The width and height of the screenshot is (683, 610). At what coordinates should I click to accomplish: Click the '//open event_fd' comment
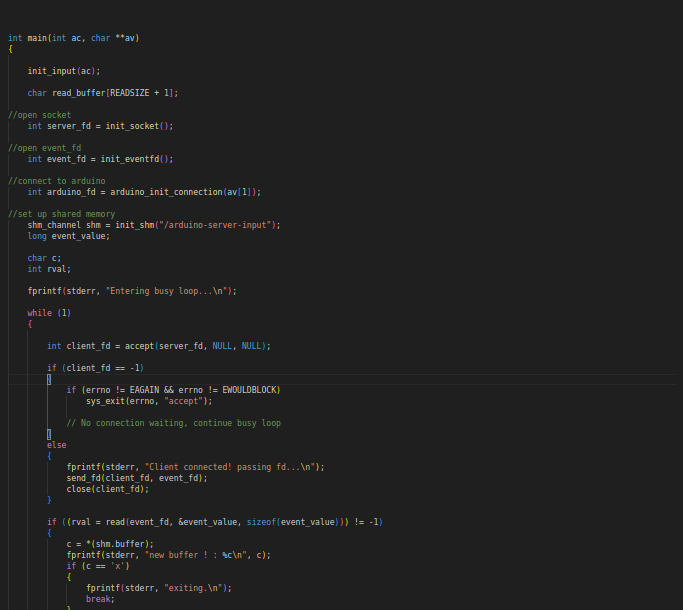point(44,148)
